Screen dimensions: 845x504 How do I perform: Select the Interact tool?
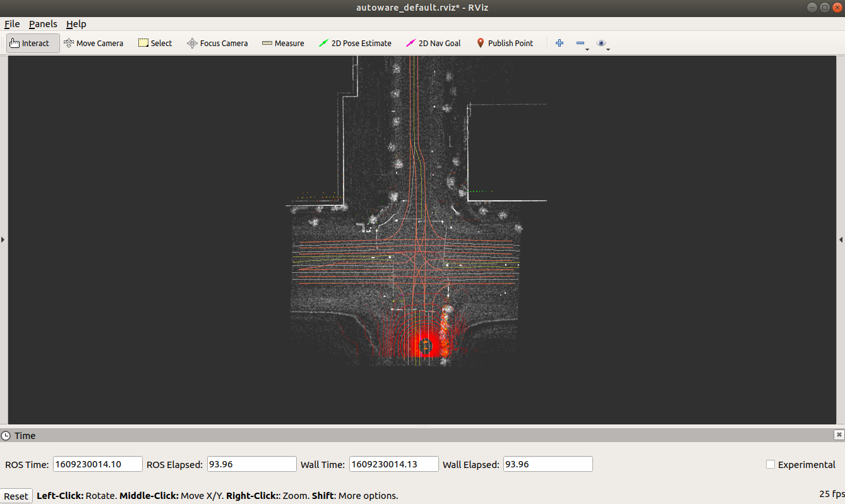pyautogui.click(x=30, y=43)
